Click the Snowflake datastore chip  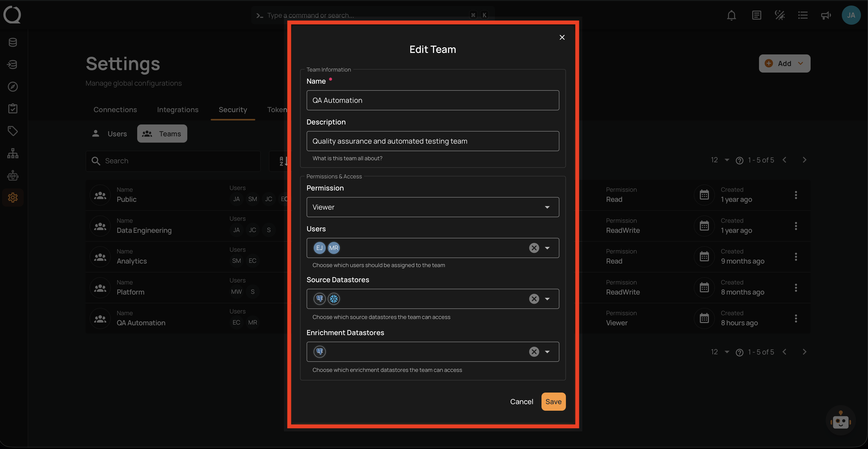[334, 299]
